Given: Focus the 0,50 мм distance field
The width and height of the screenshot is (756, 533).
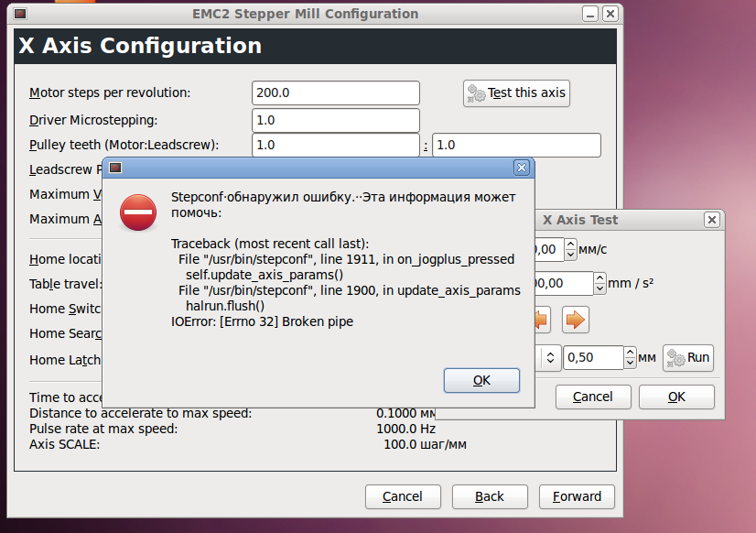Looking at the screenshot, I should (x=593, y=357).
